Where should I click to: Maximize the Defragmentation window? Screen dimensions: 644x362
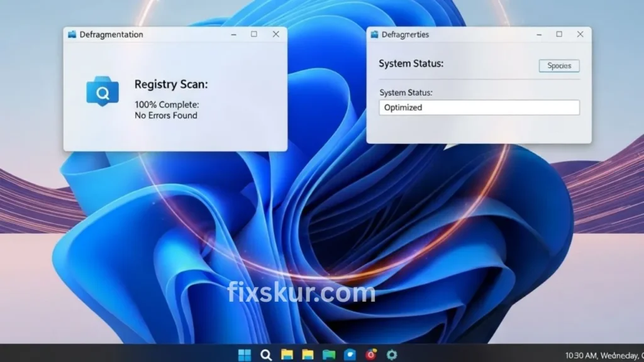click(254, 34)
